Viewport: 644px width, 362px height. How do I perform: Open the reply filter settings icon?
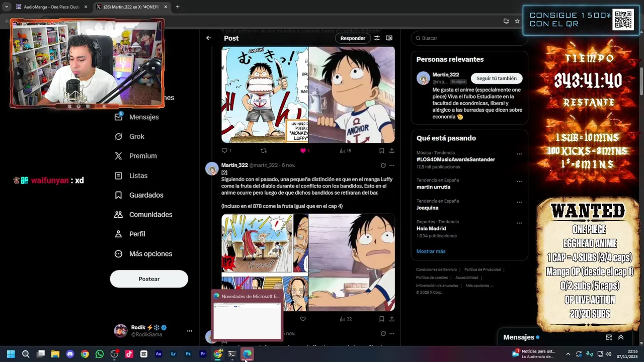[x=377, y=38]
